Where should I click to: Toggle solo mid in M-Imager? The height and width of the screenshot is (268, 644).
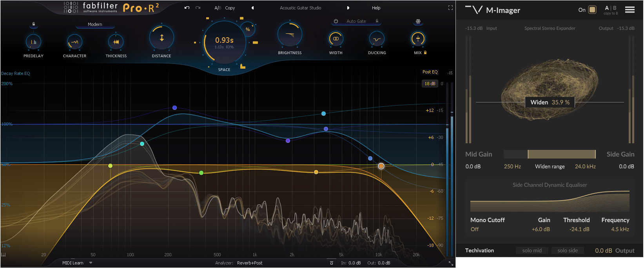(x=532, y=250)
